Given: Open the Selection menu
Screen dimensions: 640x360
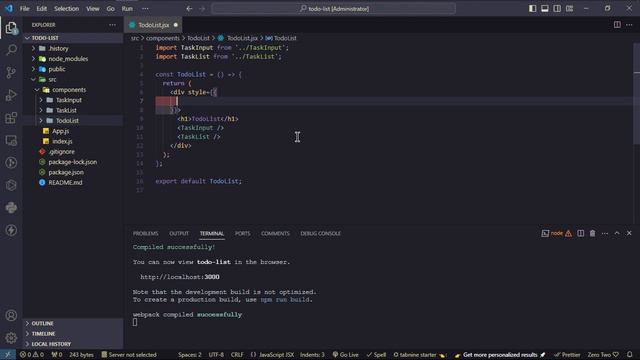Looking at the screenshot, I should pos(67,9).
